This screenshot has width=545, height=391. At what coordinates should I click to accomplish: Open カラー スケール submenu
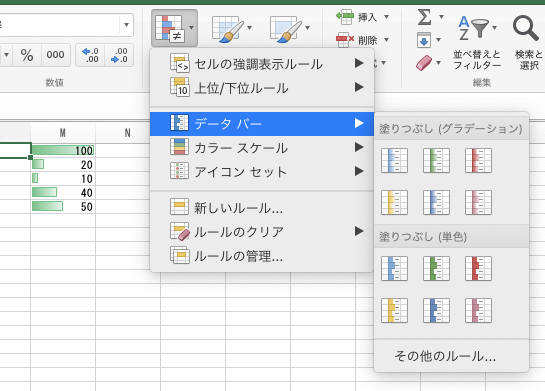coord(262,147)
